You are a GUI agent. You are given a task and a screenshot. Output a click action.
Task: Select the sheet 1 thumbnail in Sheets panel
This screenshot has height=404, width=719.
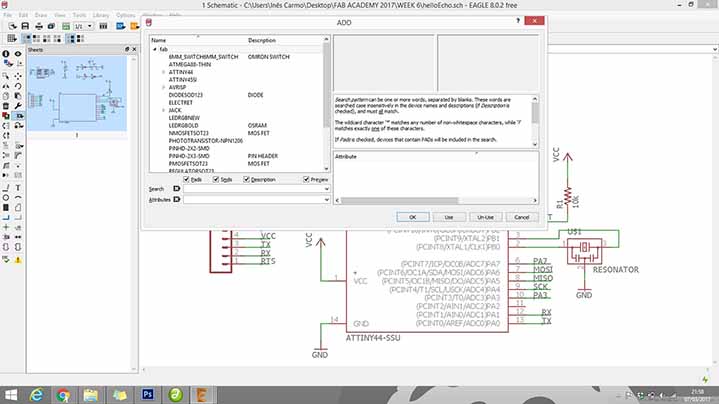[77, 94]
